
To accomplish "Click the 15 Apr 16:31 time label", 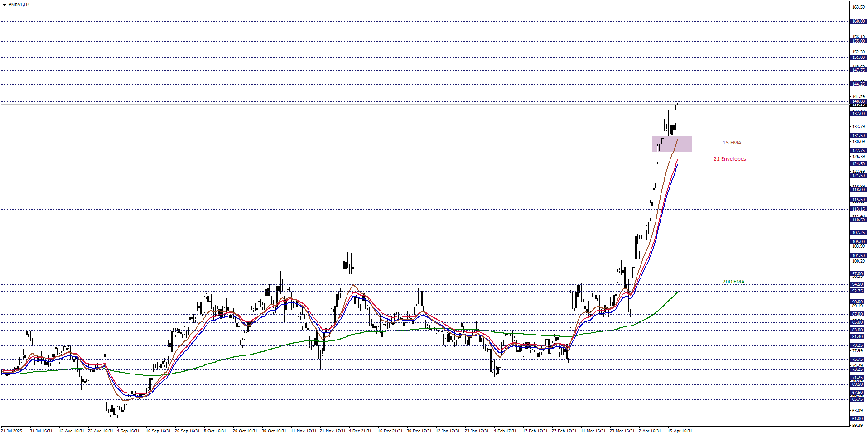I will click(x=680, y=431).
